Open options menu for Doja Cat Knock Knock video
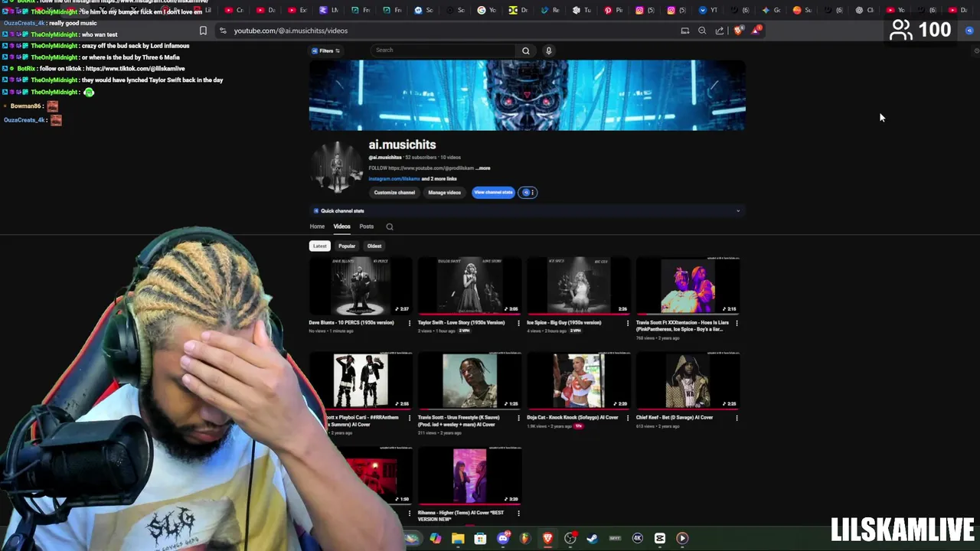The image size is (980, 551). click(628, 418)
